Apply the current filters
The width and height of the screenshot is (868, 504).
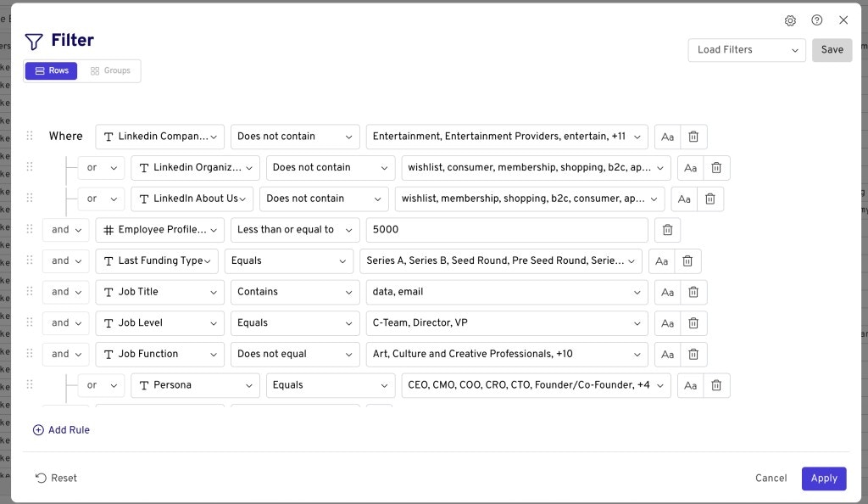(823, 478)
